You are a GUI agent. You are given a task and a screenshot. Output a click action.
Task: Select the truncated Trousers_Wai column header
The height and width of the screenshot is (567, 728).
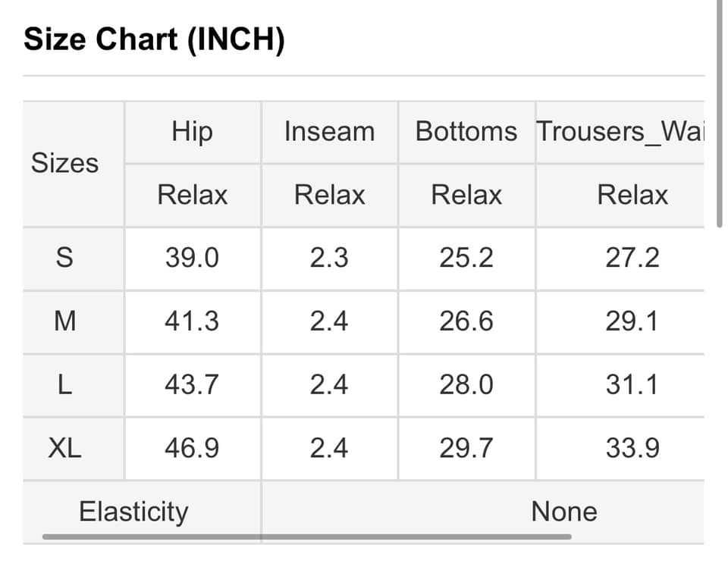click(x=620, y=132)
